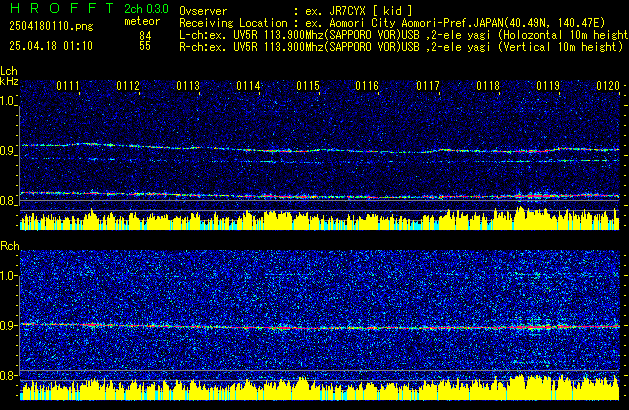The image size is (629, 410).
Task: Click meteor count value 55
Action: [x=145, y=46]
